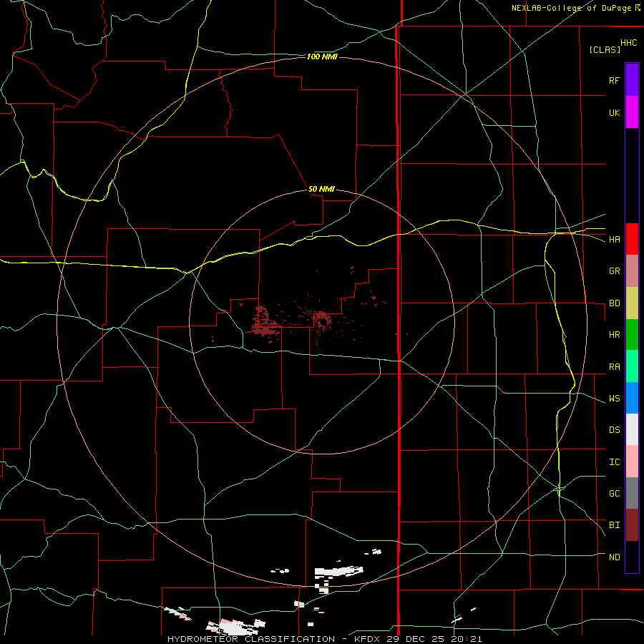Image resolution: width=644 pixels, height=644 pixels.
Task: Click the DS legend label
Action: click(x=614, y=430)
